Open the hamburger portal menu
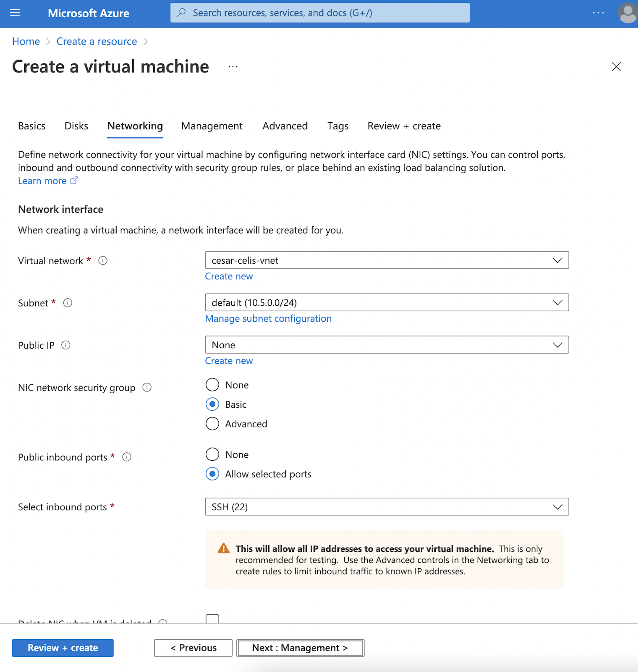 point(15,13)
